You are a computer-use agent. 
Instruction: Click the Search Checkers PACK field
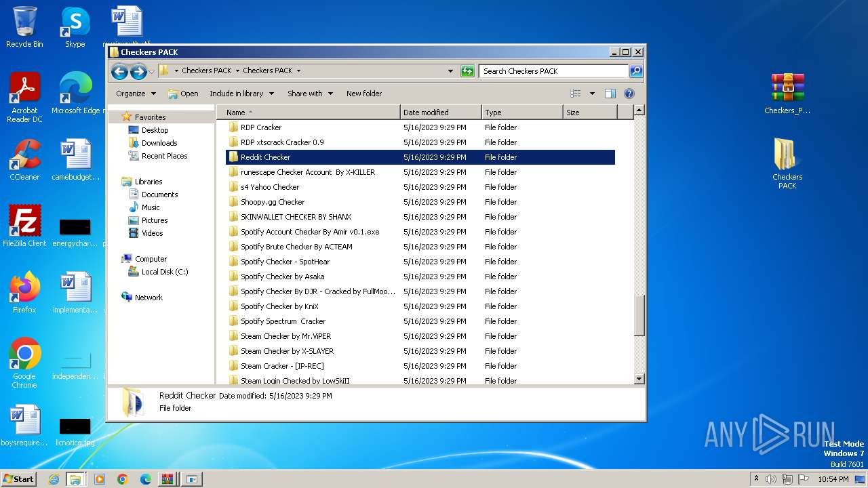(x=553, y=71)
